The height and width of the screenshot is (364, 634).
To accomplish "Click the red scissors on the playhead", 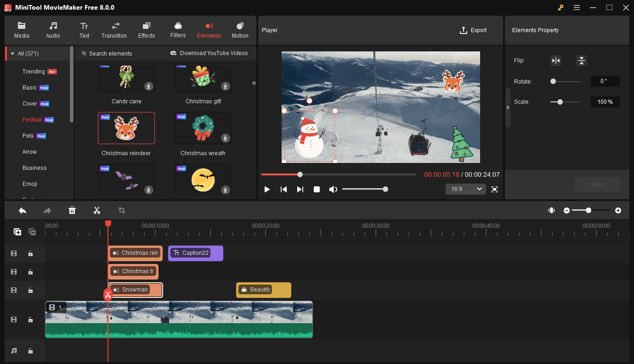I will coord(108,295).
